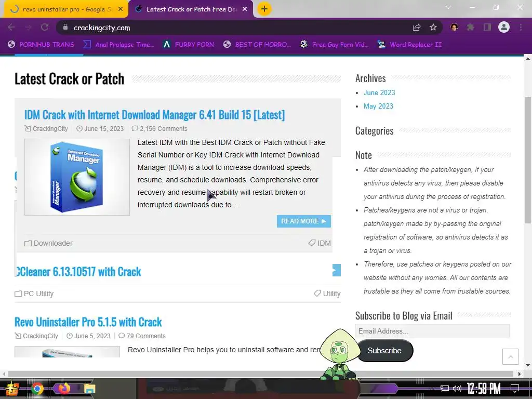
Task: Open the Revo Uninstaller Pro 5.1.5 with Crack post
Action: [88, 322]
